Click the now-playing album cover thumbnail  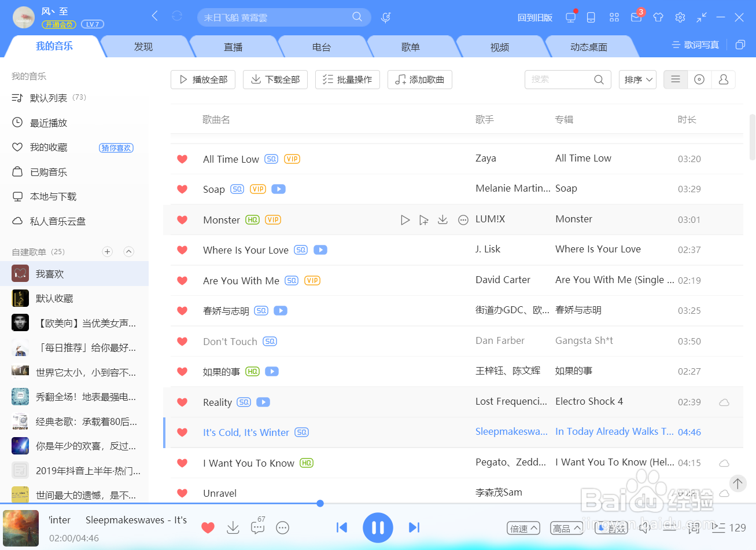(21, 528)
